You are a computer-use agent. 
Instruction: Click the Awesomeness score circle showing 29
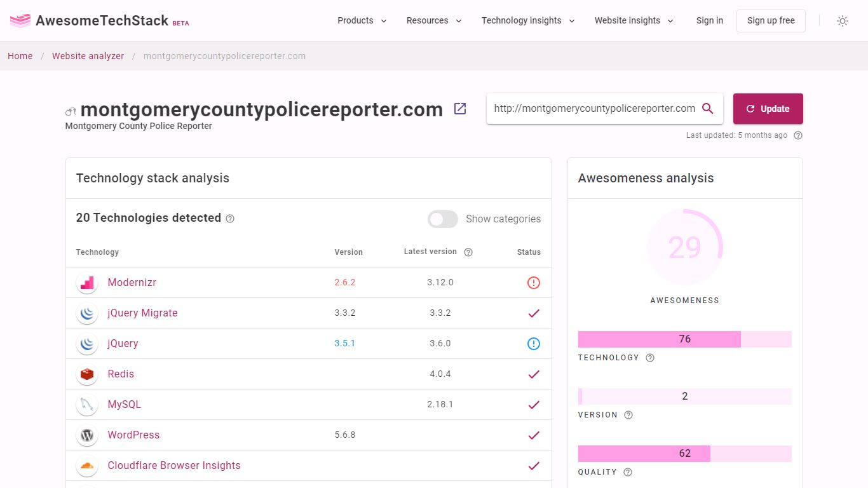(x=685, y=247)
